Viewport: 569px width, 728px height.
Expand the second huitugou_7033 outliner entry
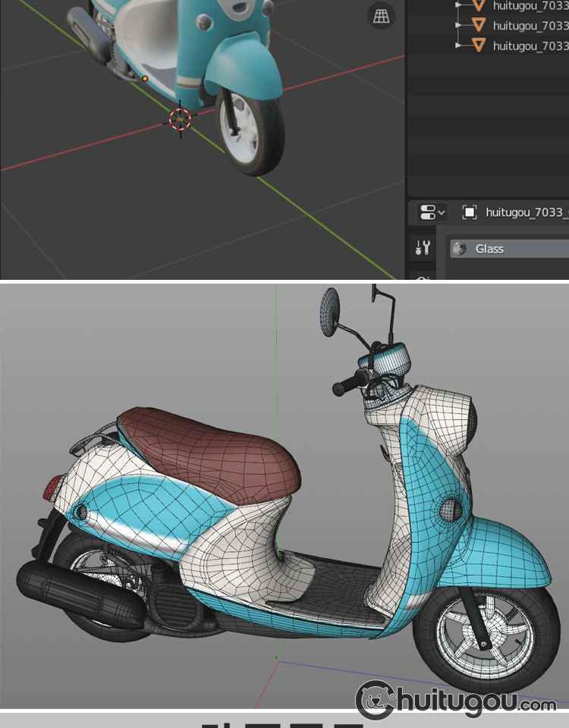pos(458,25)
